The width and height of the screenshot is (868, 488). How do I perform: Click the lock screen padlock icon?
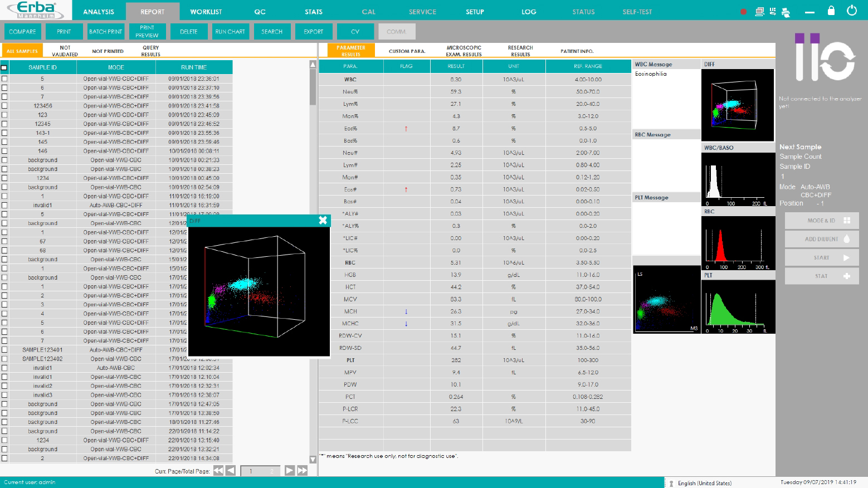point(831,11)
